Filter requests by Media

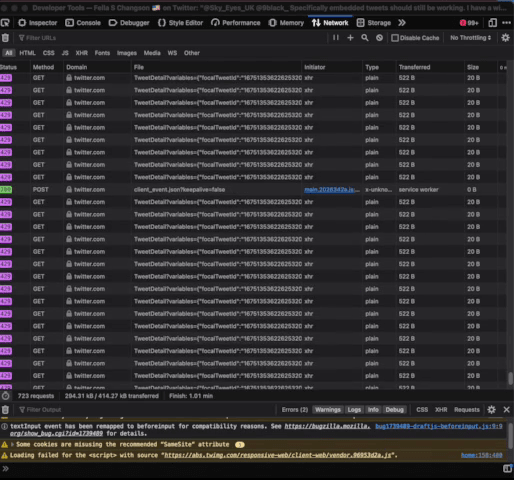coord(152,53)
